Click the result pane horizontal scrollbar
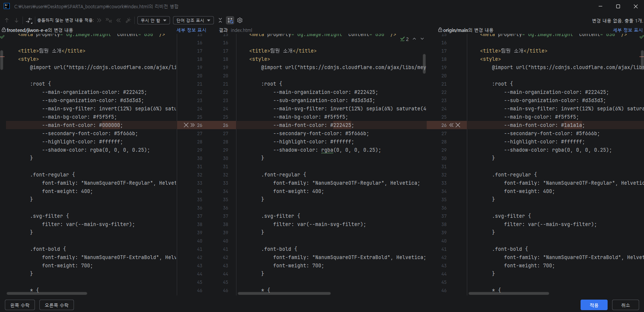Screen dimensions: 644x312 point(284,293)
